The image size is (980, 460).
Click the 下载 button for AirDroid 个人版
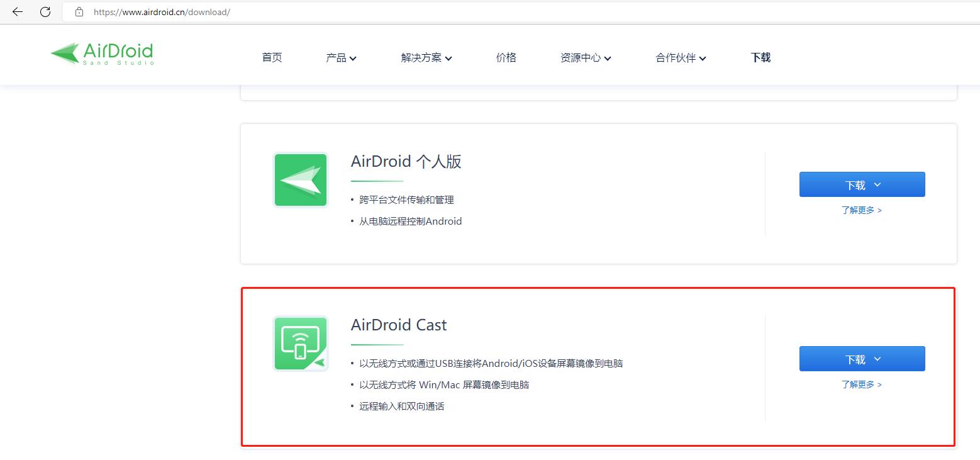862,184
